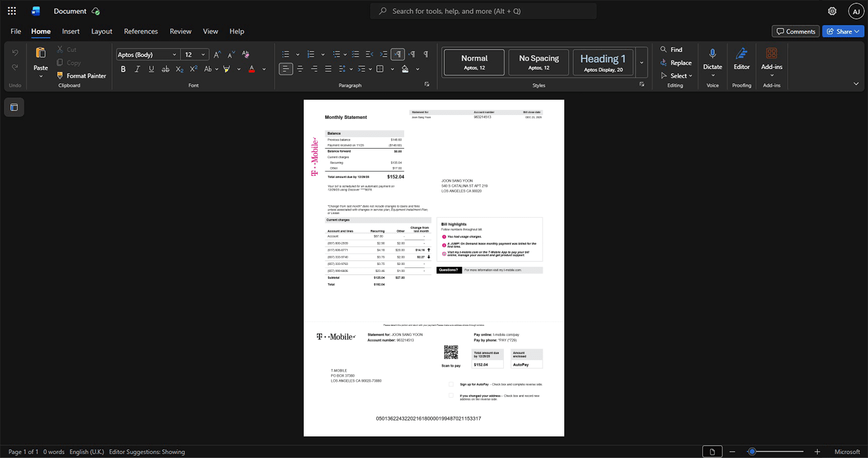The width and height of the screenshot is (868, 458).
Task: Apply text highlight color
Action: pos(226,69)
